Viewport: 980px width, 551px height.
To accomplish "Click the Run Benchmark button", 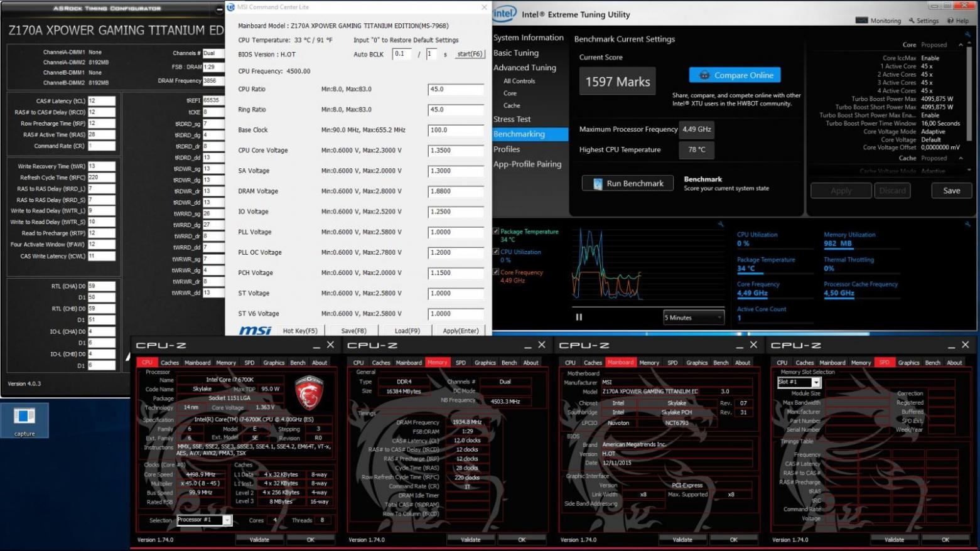I will (628, 183).
